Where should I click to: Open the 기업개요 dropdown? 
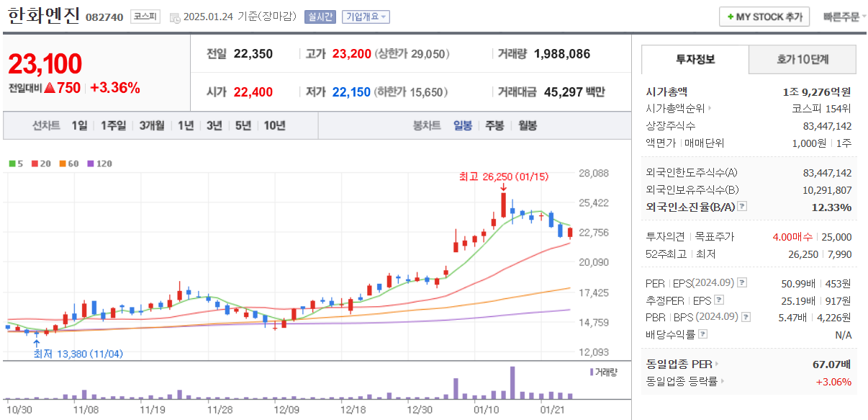[367, 16]
